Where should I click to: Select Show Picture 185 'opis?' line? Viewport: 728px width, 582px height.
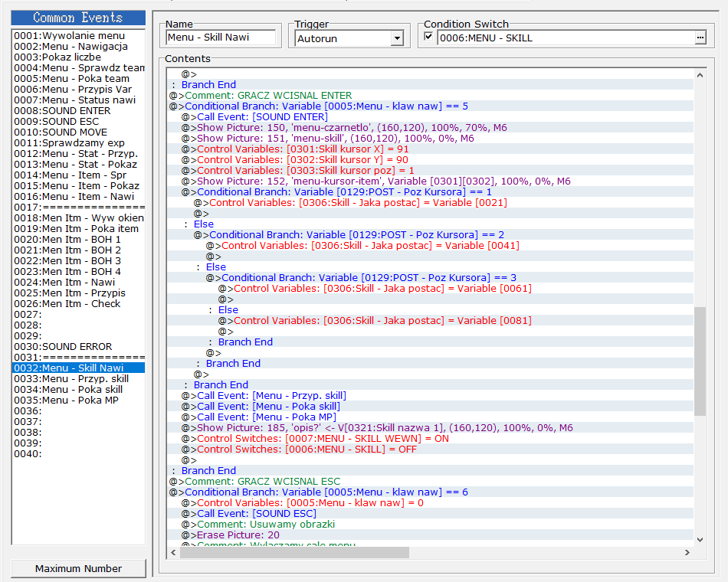pos(431,428)
